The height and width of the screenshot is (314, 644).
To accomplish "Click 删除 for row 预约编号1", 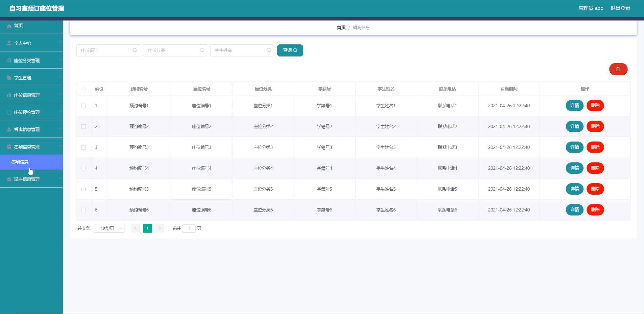I will (595, 106).
